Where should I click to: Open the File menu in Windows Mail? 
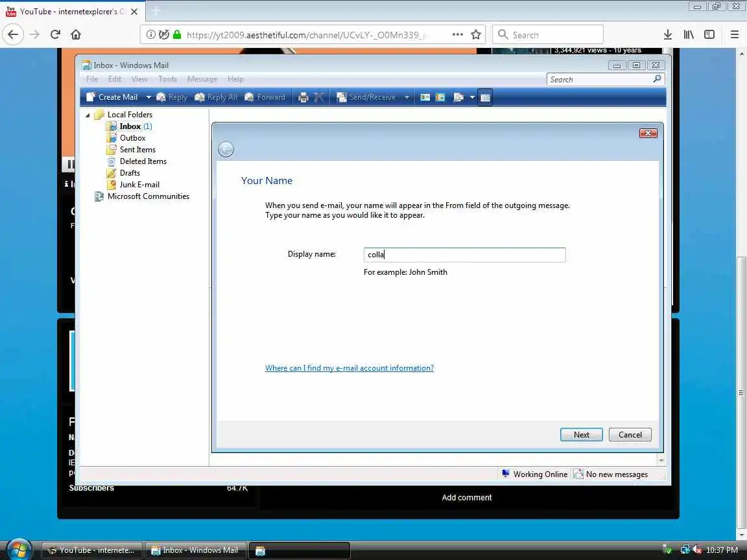[92, 79]
